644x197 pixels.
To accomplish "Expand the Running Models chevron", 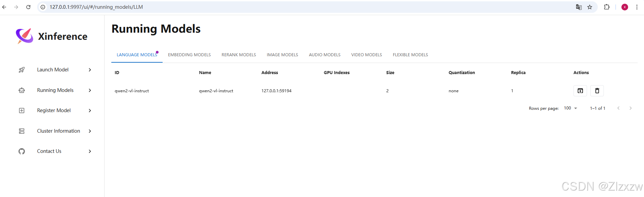I will tap(90, 90).
